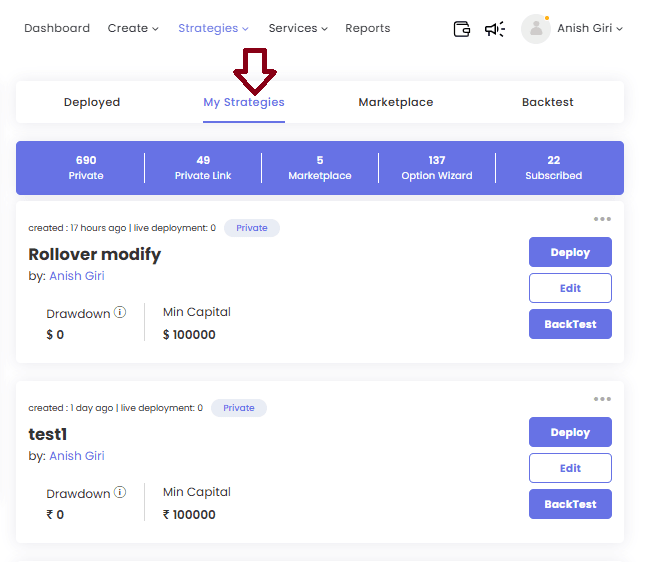Open the Reports menu item

[x=367, y=28]
